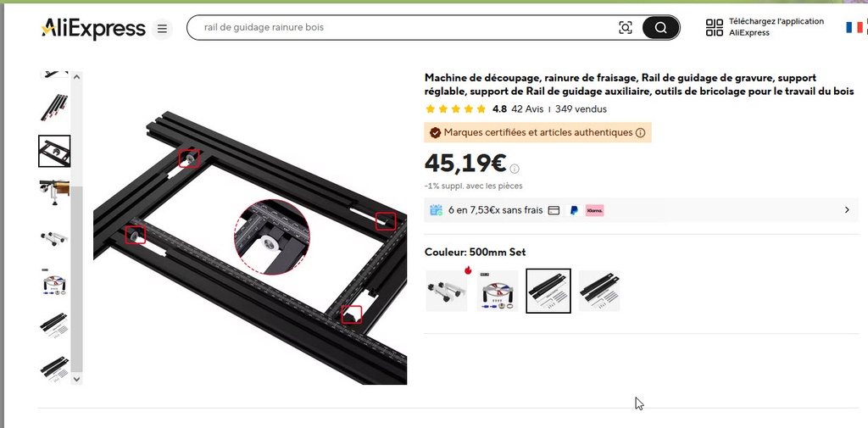Screen dimensions: 868x428
Task: Select the 500mm Set color option
Action: (x=548, y=291)
